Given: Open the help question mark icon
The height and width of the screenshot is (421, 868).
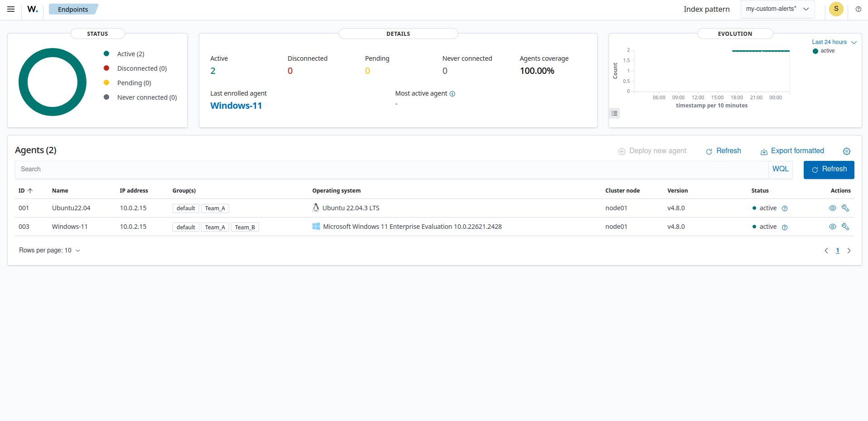Looking at the screenshot, I should coord(858,9).
